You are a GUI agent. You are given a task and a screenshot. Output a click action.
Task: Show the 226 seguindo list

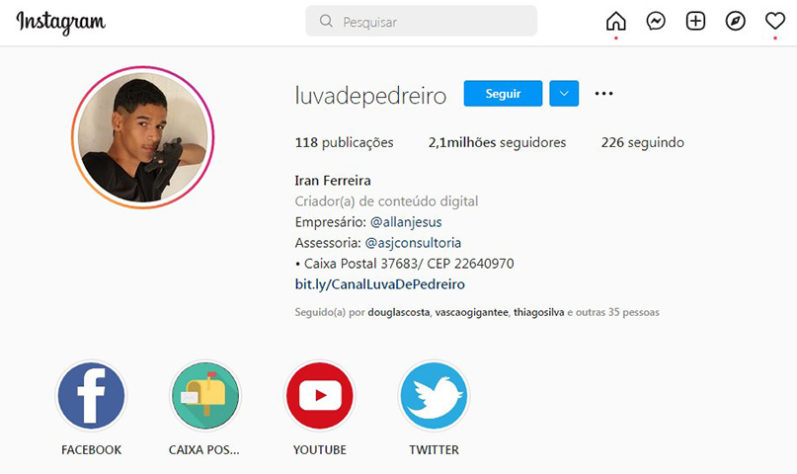click(642, 143)
